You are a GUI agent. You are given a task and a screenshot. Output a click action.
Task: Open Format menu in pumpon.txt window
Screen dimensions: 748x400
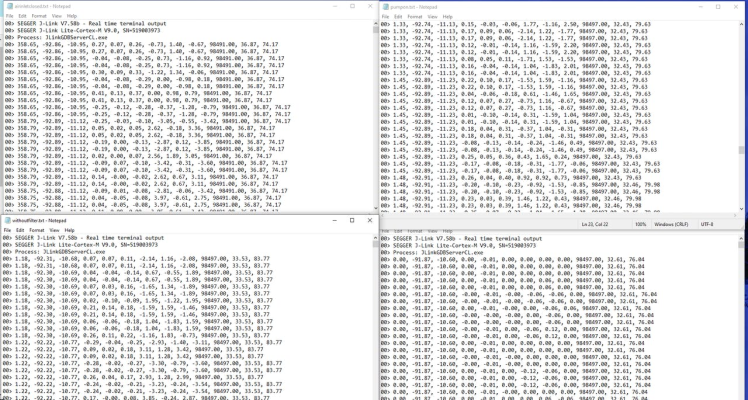pos(415,17)
